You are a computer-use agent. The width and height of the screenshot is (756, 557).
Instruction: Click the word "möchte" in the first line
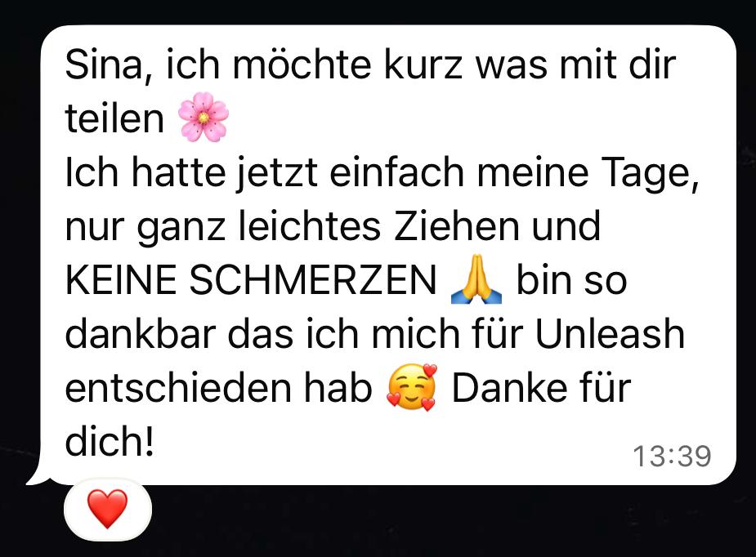(x=302, y=65)
